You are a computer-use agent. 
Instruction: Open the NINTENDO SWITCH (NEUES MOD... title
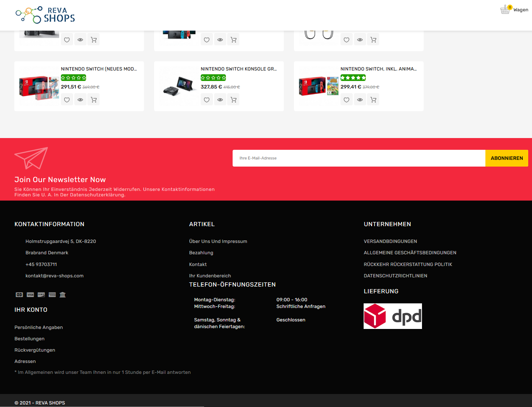99,69
